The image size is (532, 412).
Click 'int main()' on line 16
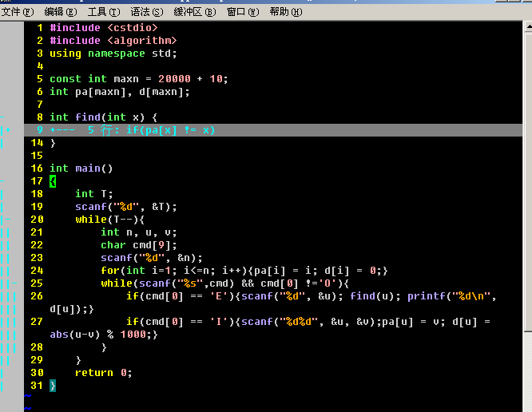(x=81, y=168)
